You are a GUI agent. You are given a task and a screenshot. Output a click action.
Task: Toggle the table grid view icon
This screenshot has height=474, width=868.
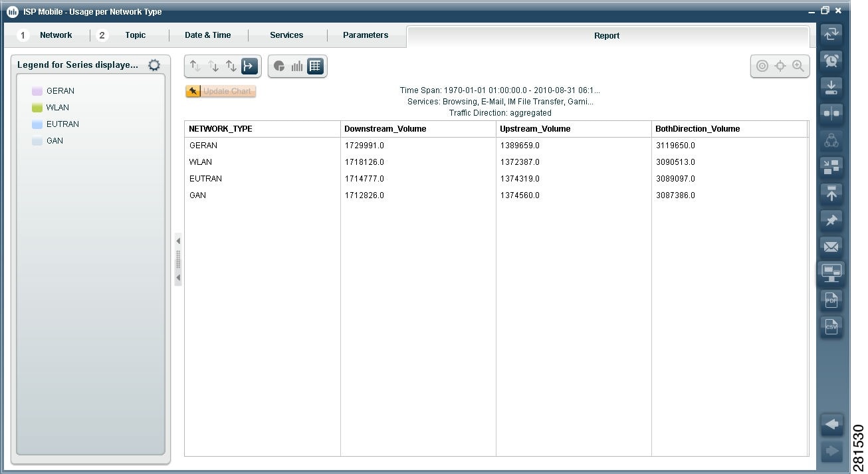click(x=314, y=66)
